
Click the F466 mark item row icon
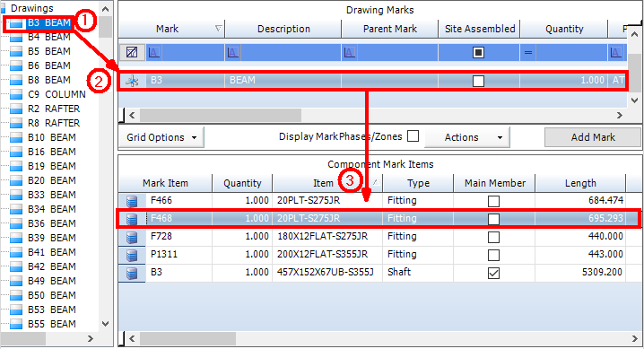tap(132, 201)
